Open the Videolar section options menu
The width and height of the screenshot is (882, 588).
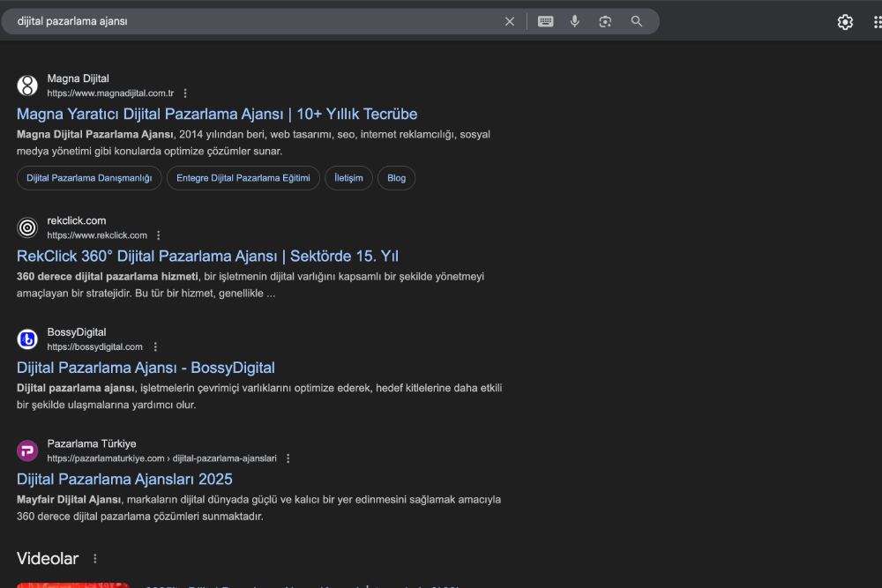tap(95, 559)
